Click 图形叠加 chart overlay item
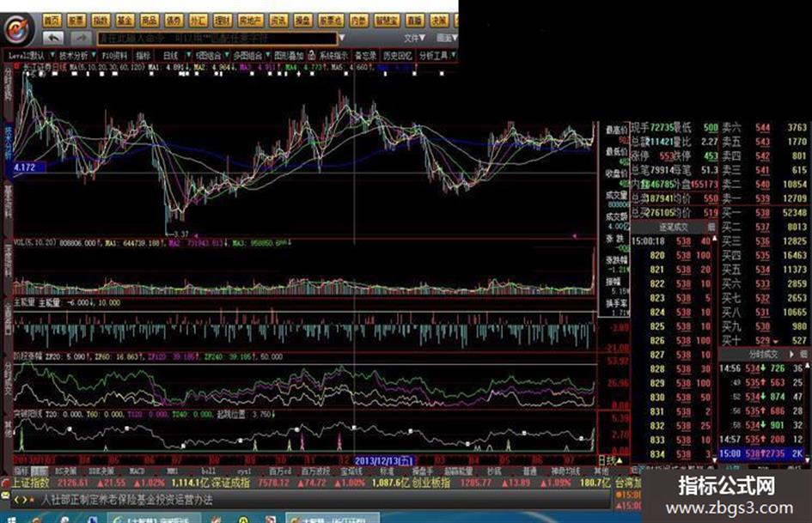 pos(289,55)
